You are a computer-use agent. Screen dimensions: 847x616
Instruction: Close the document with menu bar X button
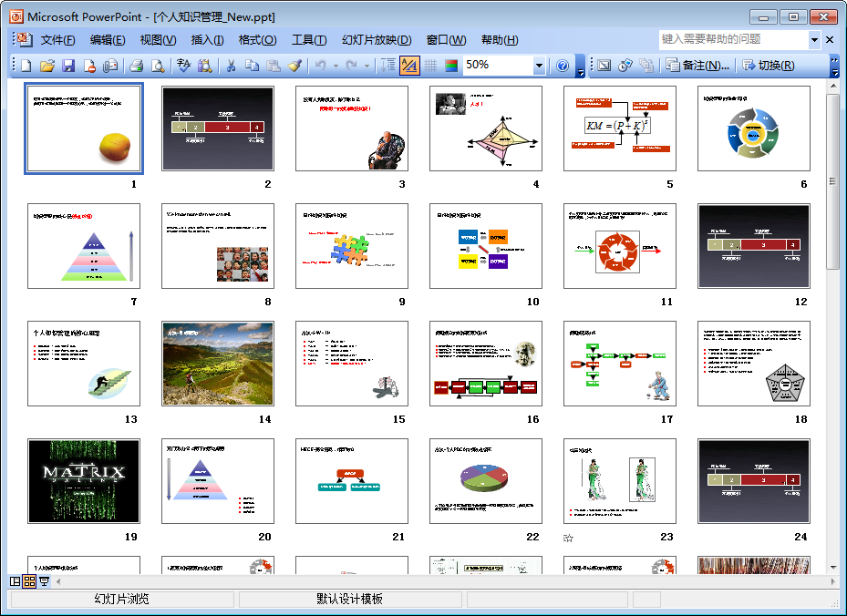[830, 39]
